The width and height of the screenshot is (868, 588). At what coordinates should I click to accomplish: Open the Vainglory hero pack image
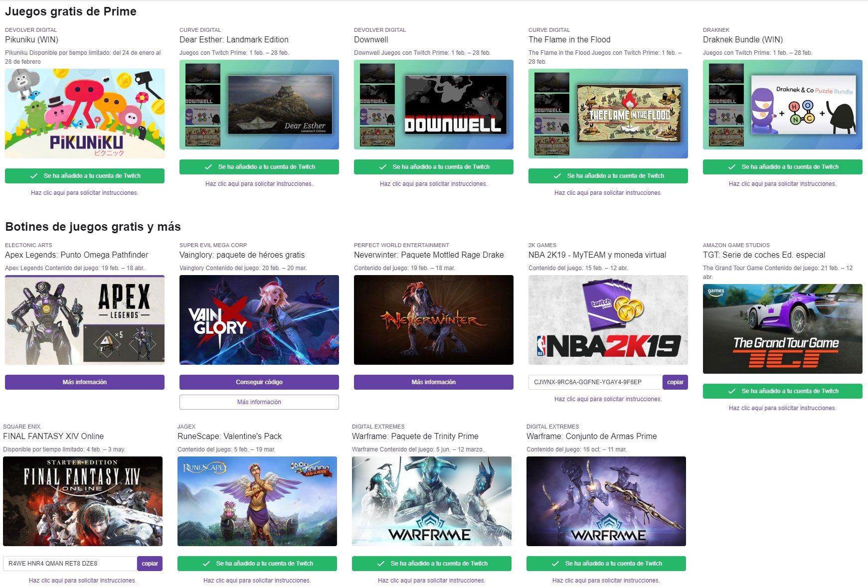(x=259, y=320)
